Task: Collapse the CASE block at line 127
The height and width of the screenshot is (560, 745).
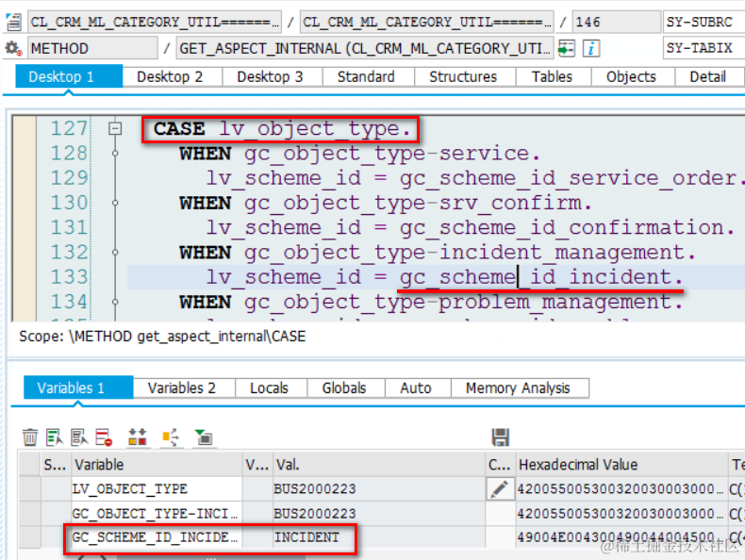Action: coord(114,128)
